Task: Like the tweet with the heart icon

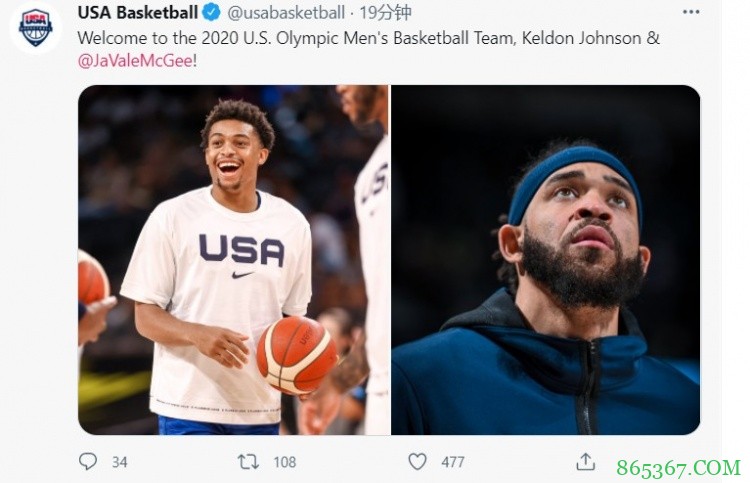Action: (417, 461)
